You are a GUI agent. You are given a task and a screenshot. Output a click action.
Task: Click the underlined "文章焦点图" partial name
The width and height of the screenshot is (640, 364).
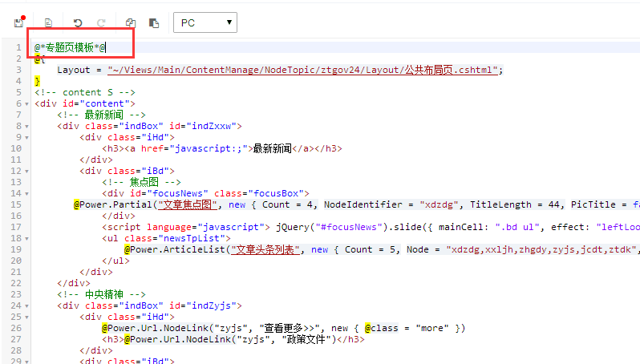tap(192, 204)
